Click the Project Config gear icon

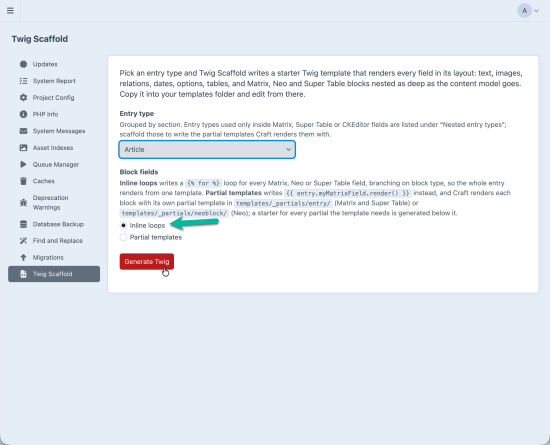tap(23, 97)
